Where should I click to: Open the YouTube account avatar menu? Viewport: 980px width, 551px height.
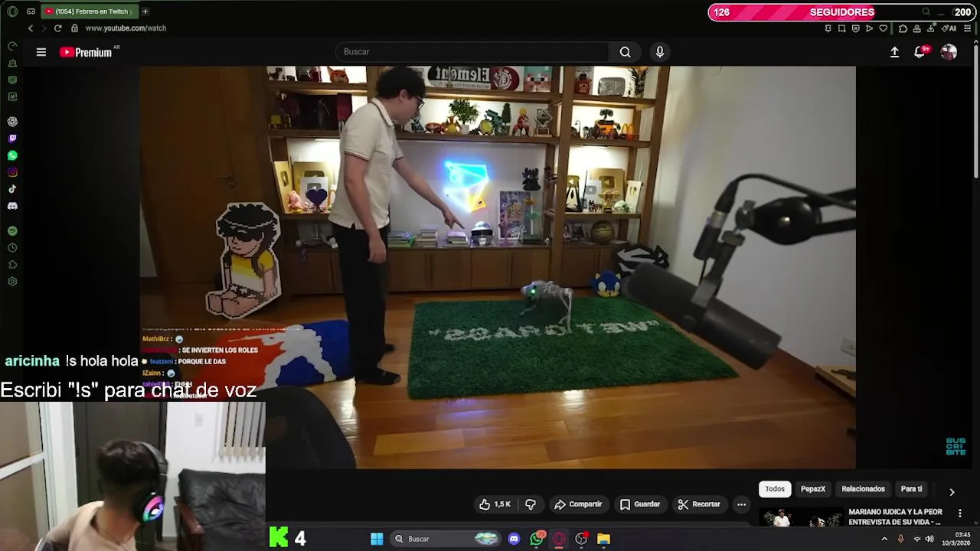[x=949, y=52]
